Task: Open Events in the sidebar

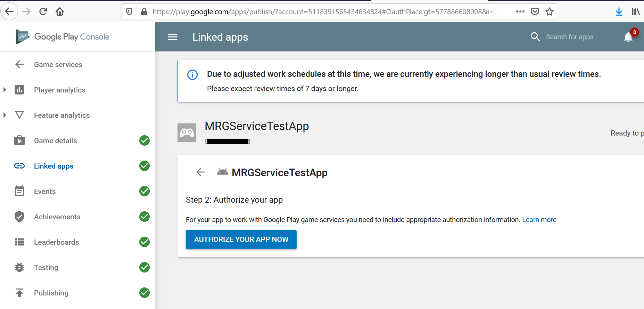Action: click(45, 192)
